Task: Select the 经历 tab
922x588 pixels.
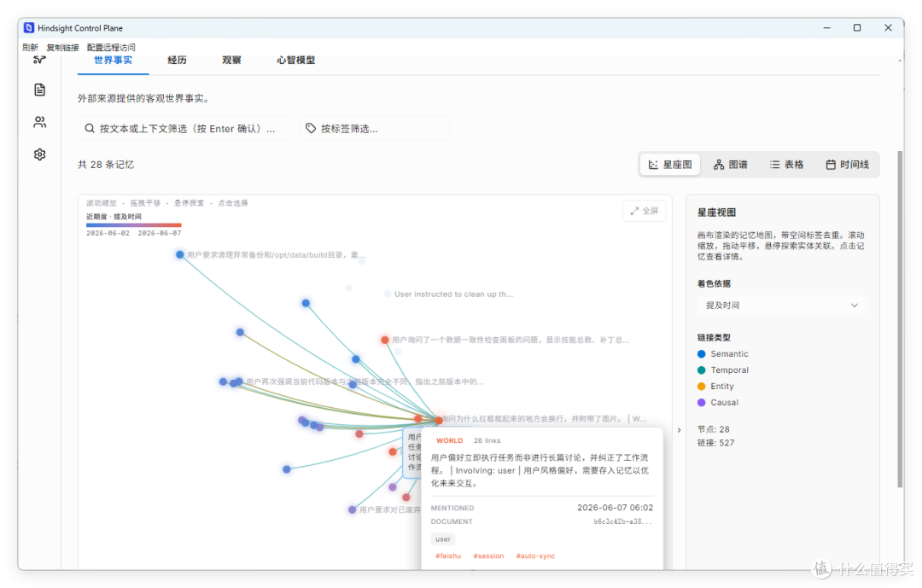Action: point(177,60)
